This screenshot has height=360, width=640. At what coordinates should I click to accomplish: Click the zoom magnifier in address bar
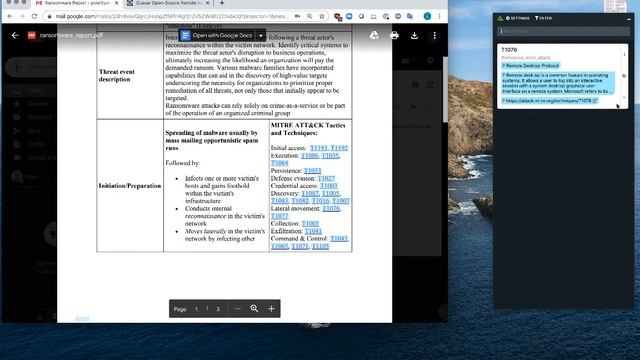click(310, 16)
